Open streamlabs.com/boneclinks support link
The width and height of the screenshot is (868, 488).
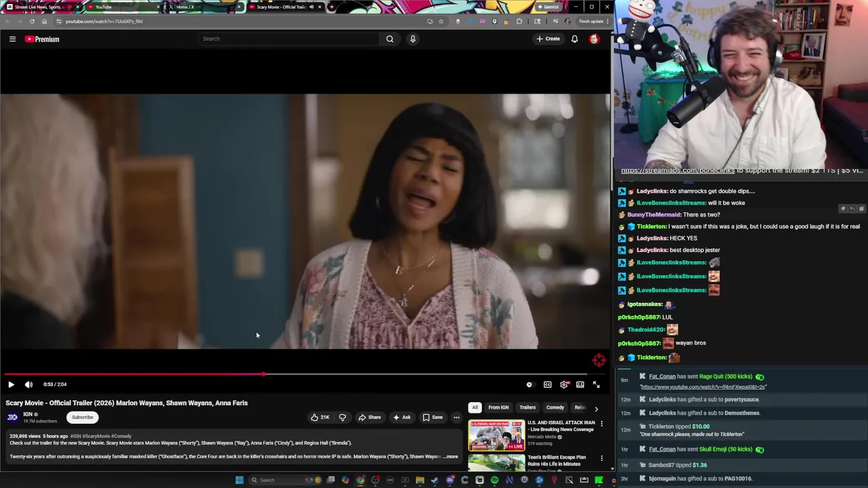pyautogui.click(x=677, y=171)
